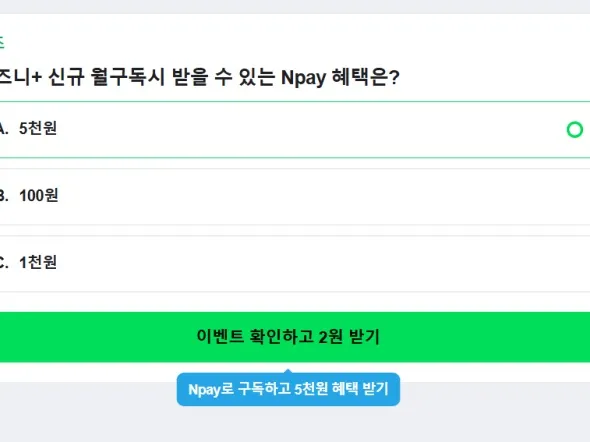Click 이벤트 확인하고 2원 받기 green button
The height and width of the screenshot is (442, 590).
pyautogui.click(x=295, y=337)
